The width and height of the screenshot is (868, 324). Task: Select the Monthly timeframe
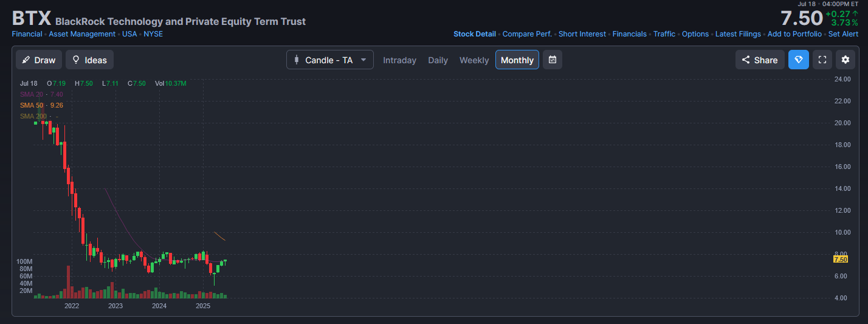pos(517,60)
